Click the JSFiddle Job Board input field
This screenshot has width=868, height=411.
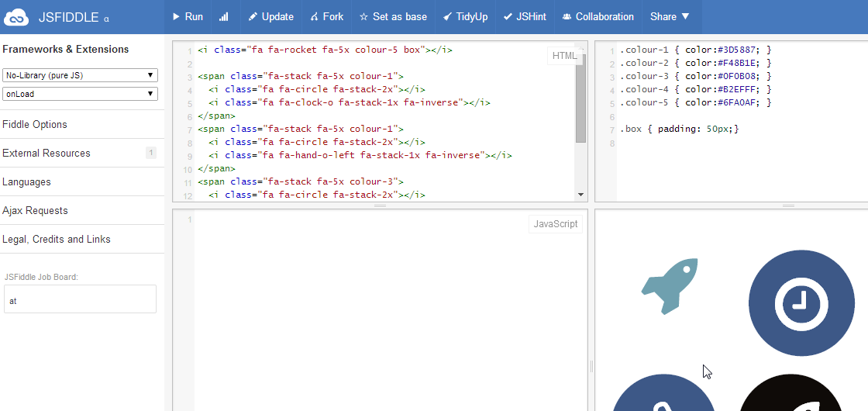pos(81,299)
